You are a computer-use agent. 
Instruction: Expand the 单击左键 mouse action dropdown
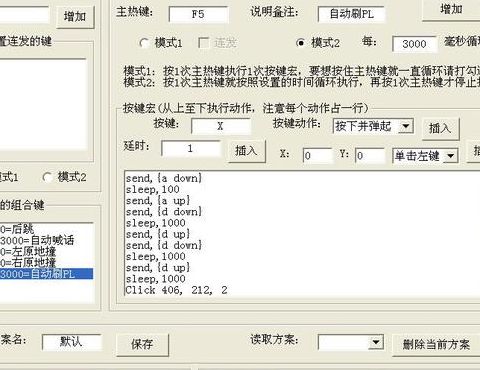tap(451, 156)
